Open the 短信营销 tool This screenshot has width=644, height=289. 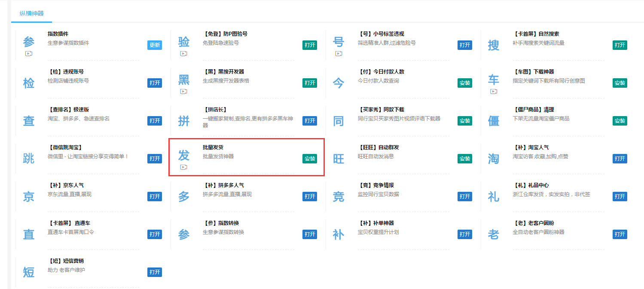tap(155, 272)
